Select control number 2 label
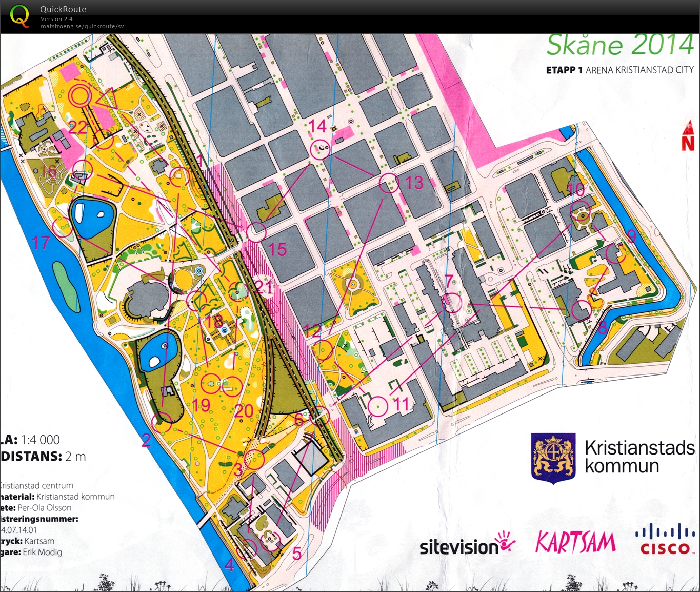 coord(146,440)
